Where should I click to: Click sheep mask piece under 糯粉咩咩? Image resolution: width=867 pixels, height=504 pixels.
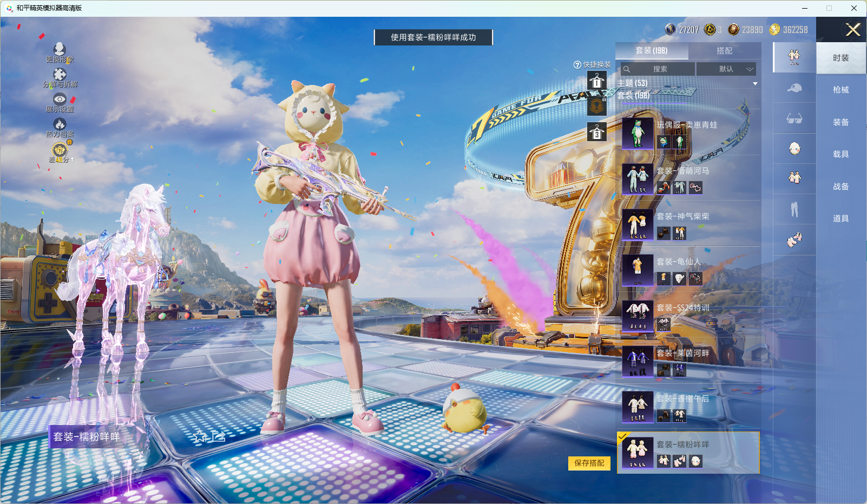696,461
